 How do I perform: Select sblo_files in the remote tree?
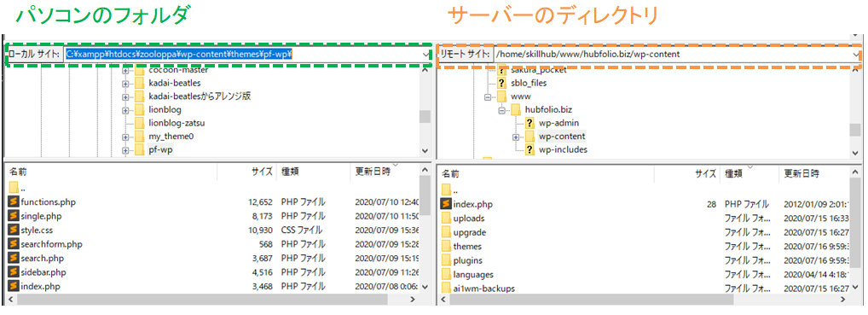(x=529, y=83)
